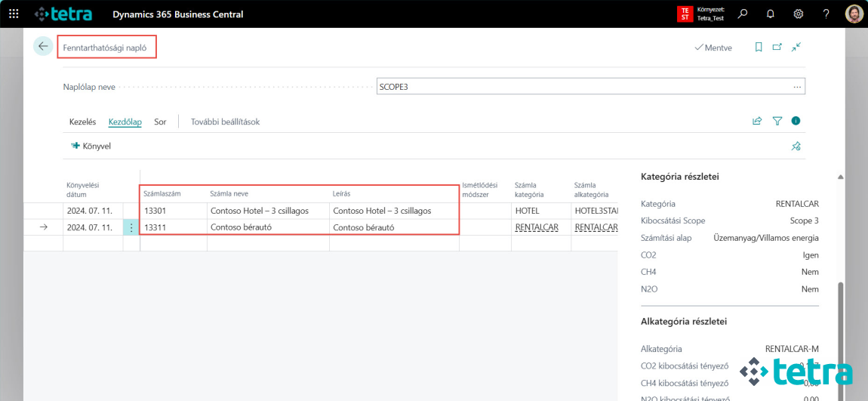The image size is (868, 401).
Task: Click the Könyvel post button
Action: pos(91,146)
